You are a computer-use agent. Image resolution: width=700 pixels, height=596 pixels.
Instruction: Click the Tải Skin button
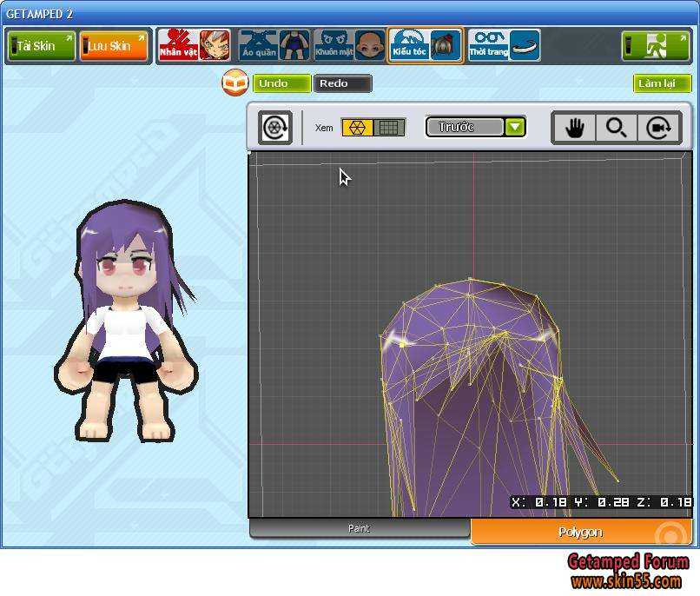(41, 45)
